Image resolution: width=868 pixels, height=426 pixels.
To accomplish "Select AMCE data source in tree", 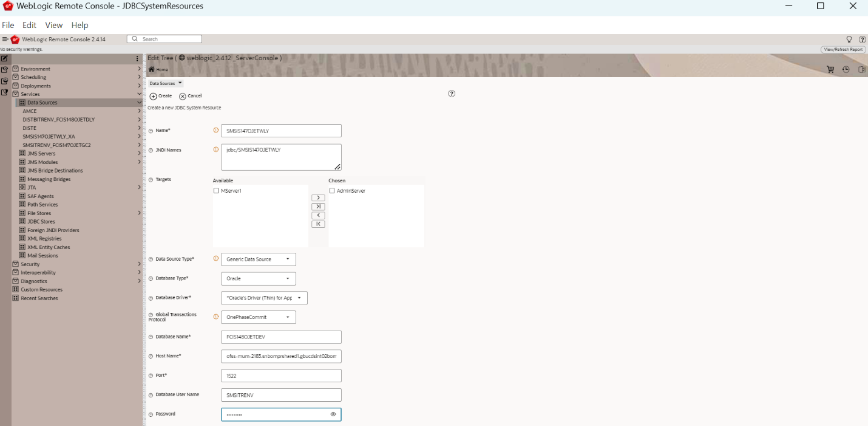I will point(30,111).
